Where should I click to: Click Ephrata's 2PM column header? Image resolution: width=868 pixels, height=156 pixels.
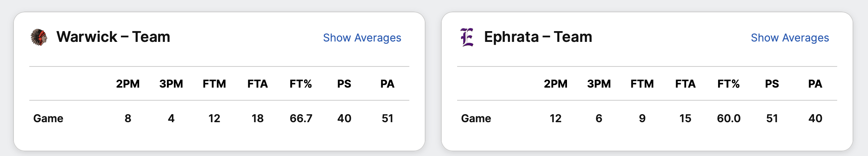point(556,84)
